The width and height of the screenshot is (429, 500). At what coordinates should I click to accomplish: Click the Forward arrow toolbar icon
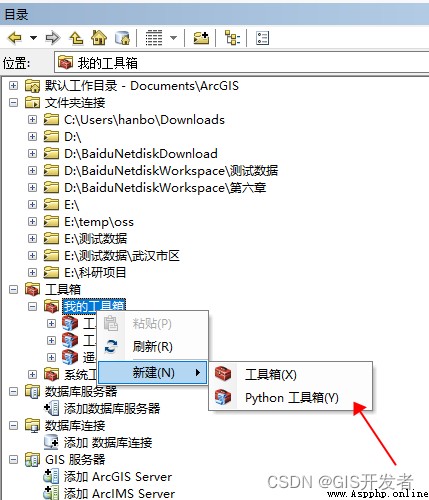tap(53, 38)
